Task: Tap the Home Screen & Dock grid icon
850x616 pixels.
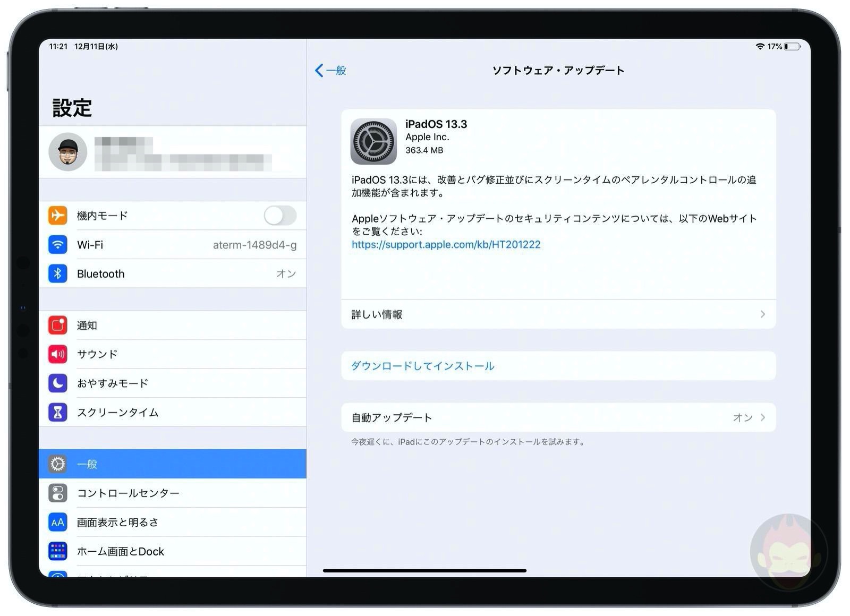Action: [x=58, y=551]
